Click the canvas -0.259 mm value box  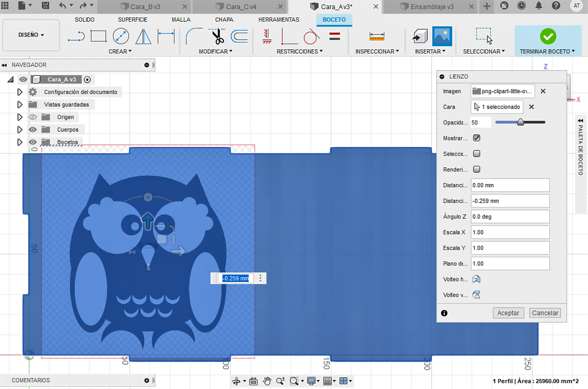point(236,278)
